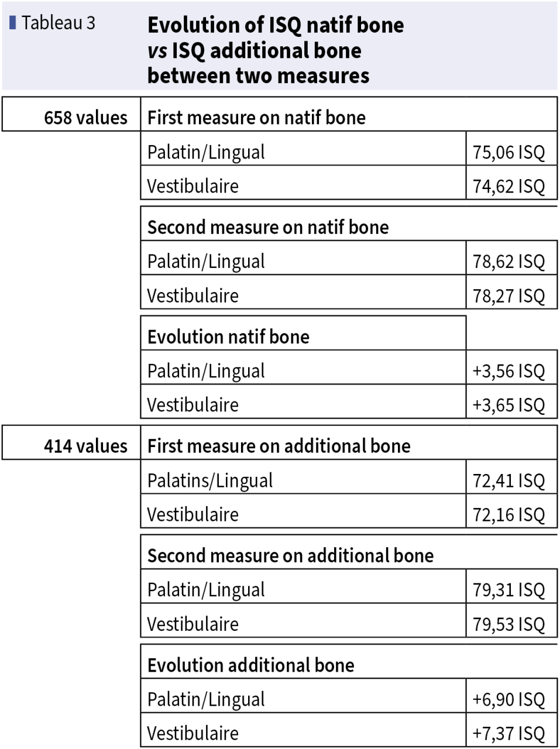This screenshot has height=749, width=560.
Task: Click the Evolution natif bone header
Action: [x=303, y=333]
